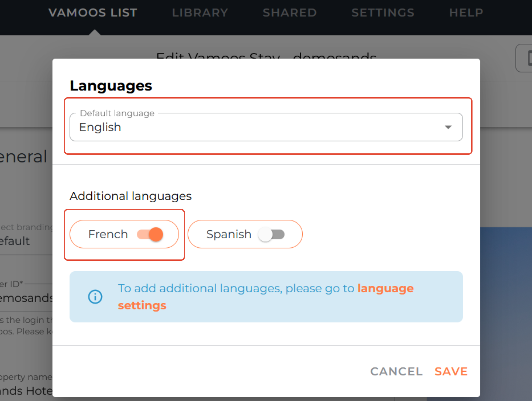
Task: Click the info icon in the blue banner
Action: (x=95, y=297)
